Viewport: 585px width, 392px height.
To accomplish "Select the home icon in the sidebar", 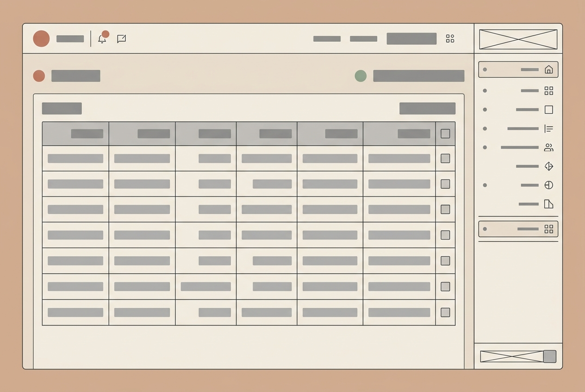I will pyautogui.click(x=548, y=70).
